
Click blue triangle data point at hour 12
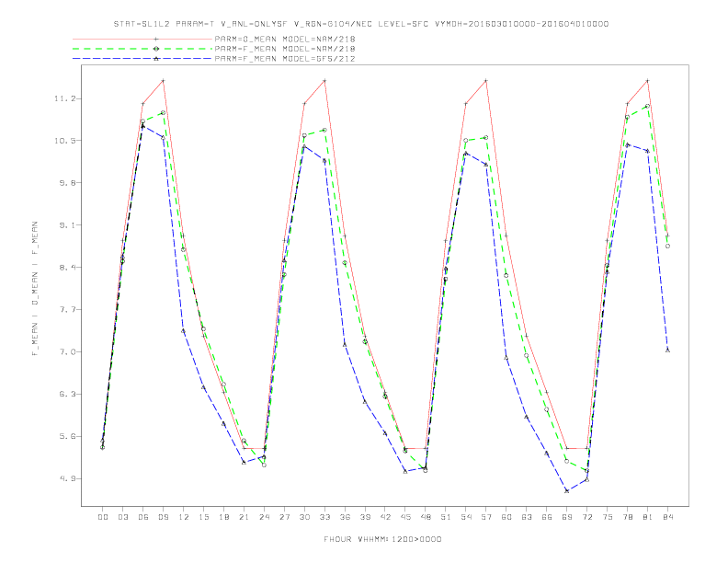click(x=184, y=331)
